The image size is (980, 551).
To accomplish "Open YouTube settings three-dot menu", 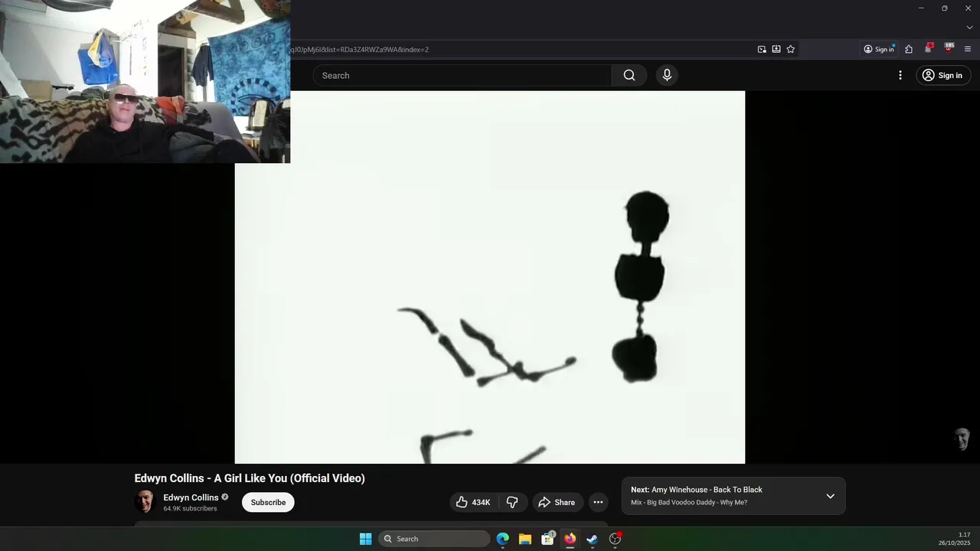I will [900, 75].
